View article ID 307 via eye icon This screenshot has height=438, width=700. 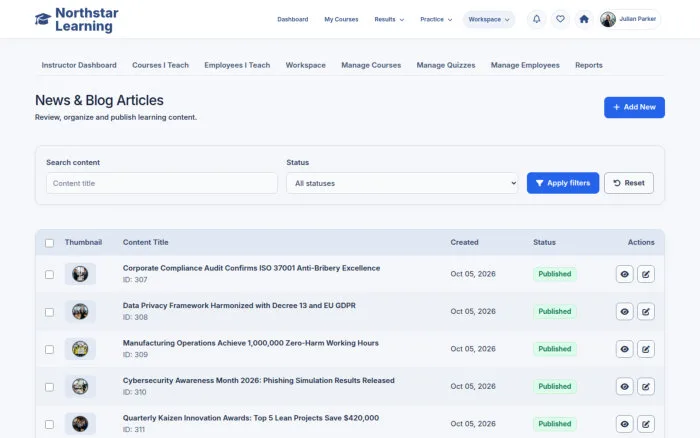(625, 274)
